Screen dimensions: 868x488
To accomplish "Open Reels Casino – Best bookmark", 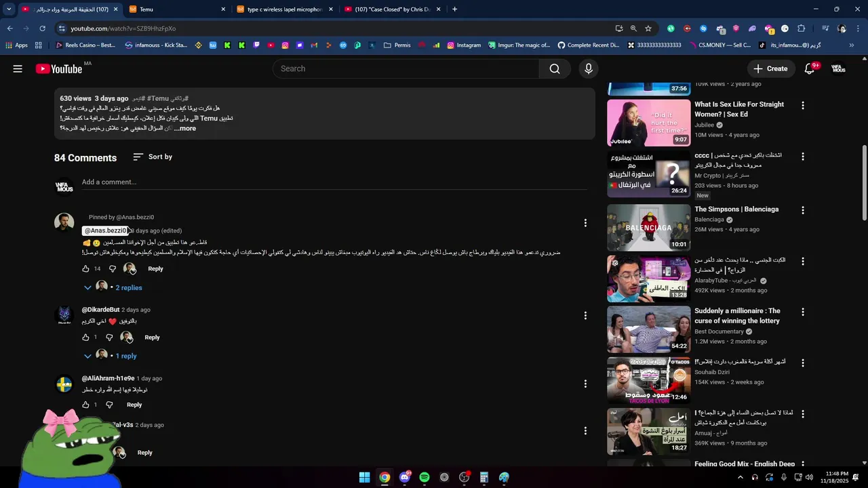I will (85, 45).
